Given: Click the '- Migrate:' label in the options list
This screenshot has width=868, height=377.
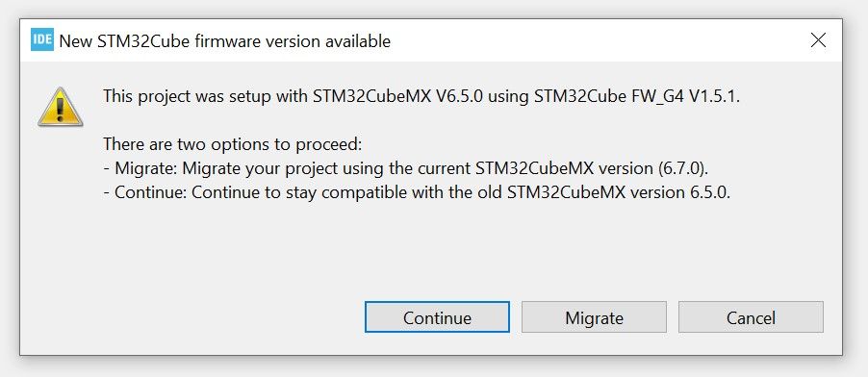Looking at the screenshot, I should pyautogui.click(x=140, y=169).
